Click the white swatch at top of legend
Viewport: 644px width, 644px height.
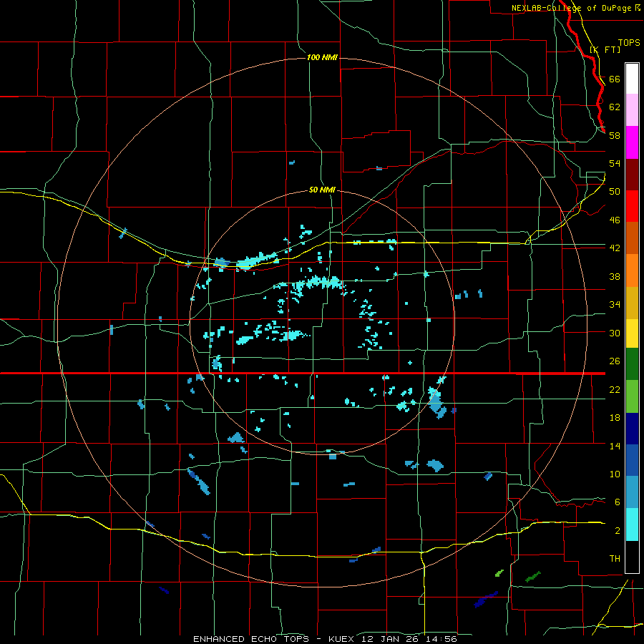pyautogui.click(x=632, y=79)
